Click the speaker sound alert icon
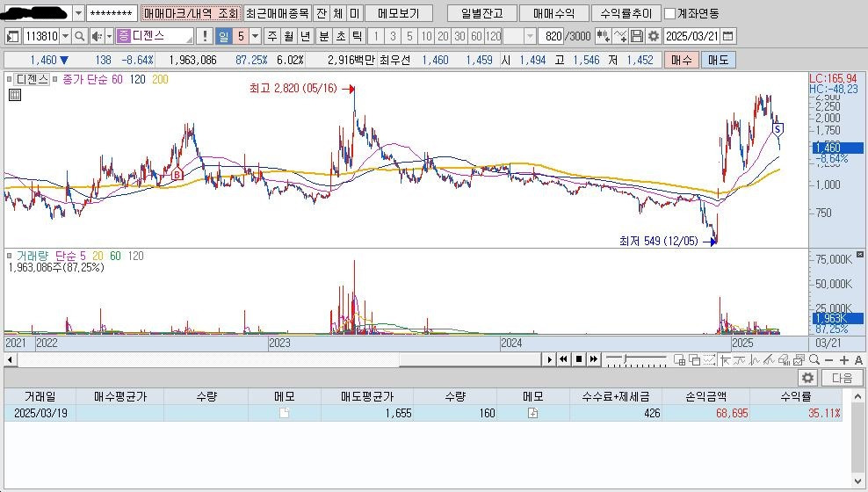The image size is (868, 492). click(97, 36)
